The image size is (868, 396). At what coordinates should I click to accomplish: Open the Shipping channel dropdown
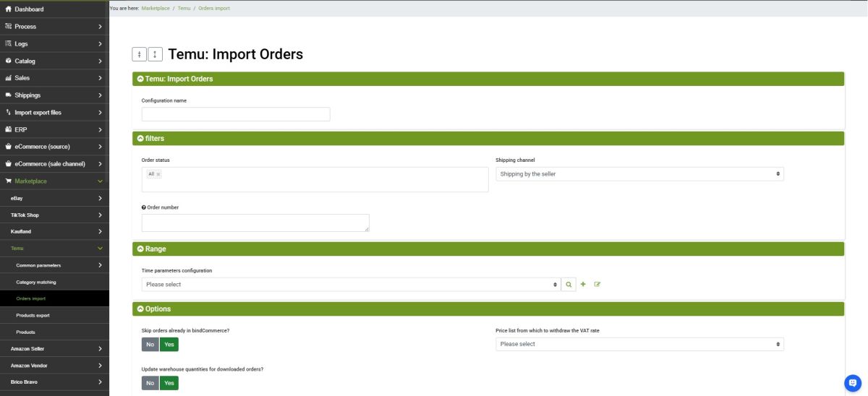639,174
